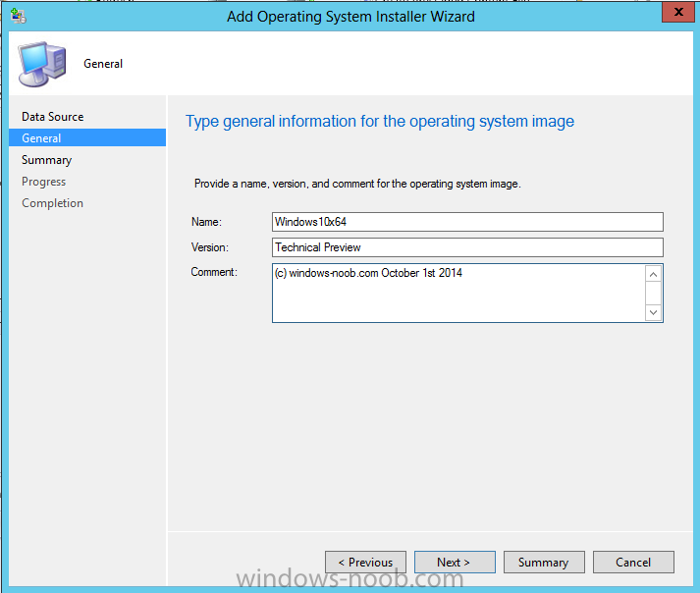Go to the Data Source step

53,117
